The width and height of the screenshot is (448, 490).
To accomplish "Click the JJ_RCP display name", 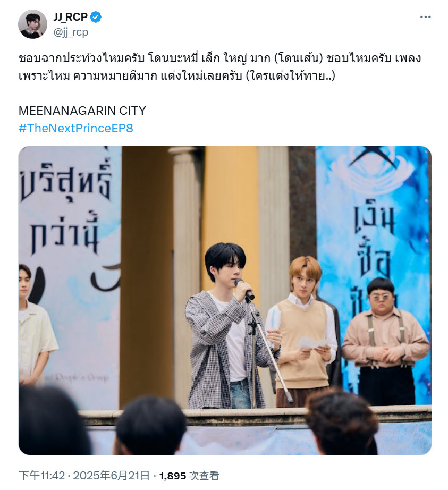I will pos(70,17).
